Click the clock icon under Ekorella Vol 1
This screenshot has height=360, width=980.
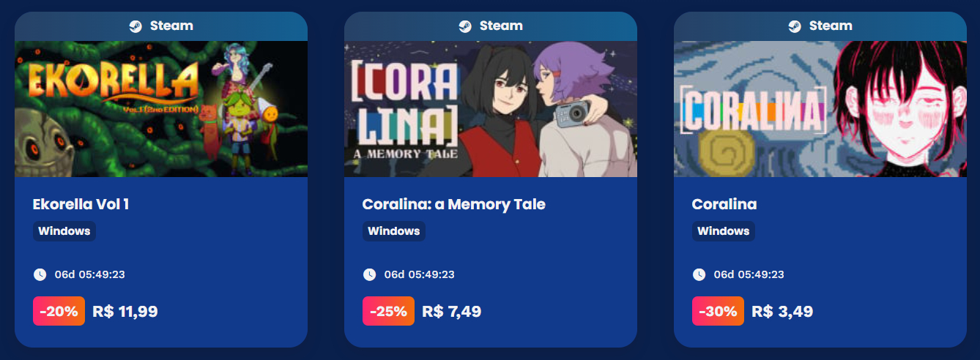tap(40, 274)
